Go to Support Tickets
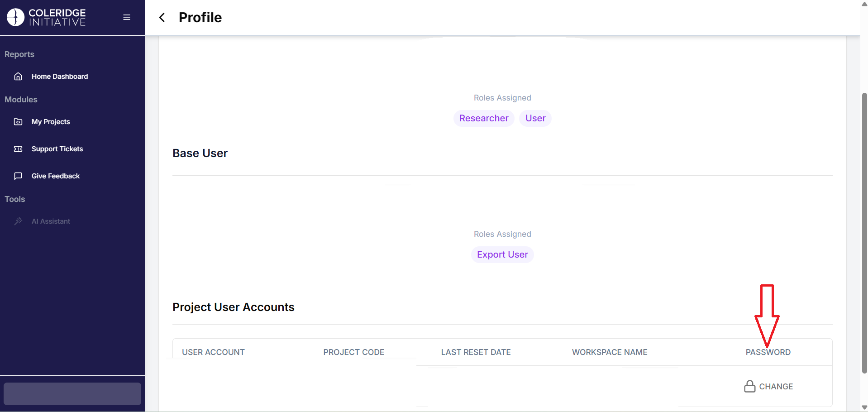Image resolution: width=868 pixels, height=412 pixels. pyautogui.click(x=57, y=149)
